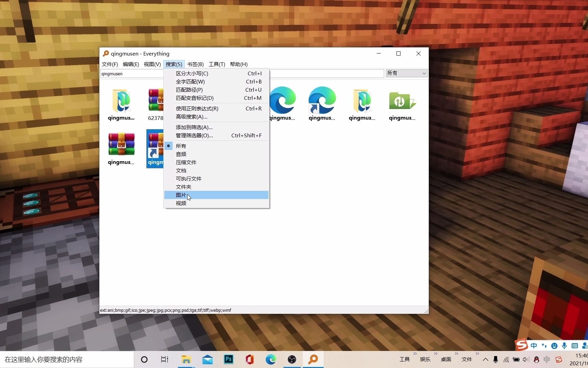The height and width of the screenshot is (368, 588).
Task: Click the Windows taskbar search box
Action: (67, 359)
